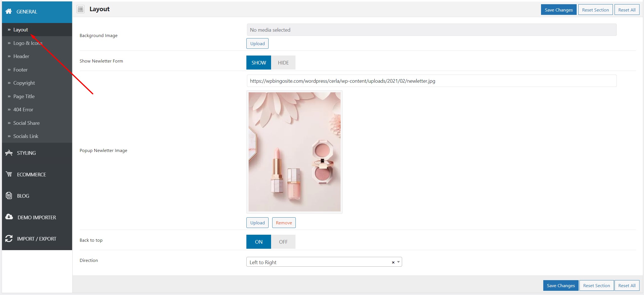Click the Layout panel header icon
The height and width of the screenshot is (295, 644).
[81, 9]
